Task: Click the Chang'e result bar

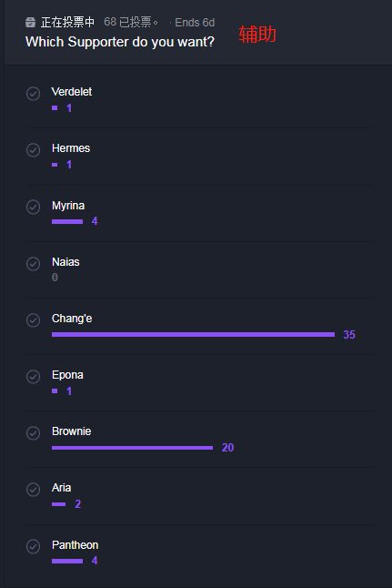Action: 193,334
